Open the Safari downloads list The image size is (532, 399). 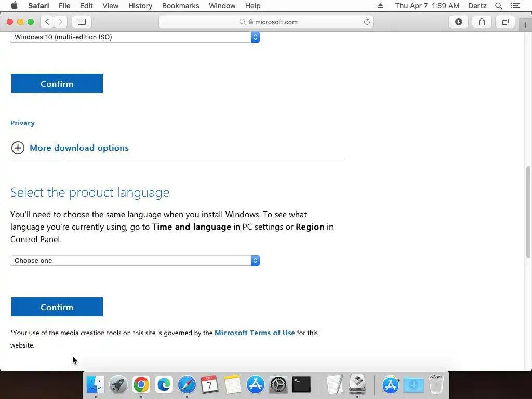pyautogui.click(x=458, y=22)
